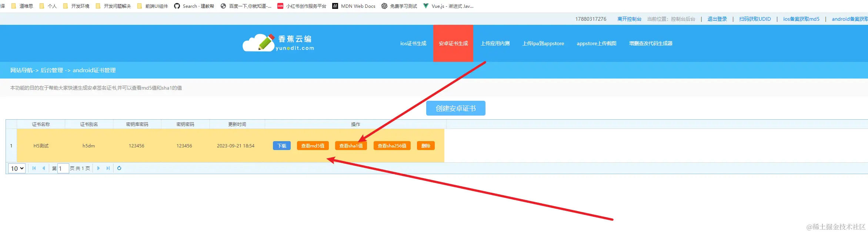Click the 退出登录 link
The image size is (868, 233).
(717, 19)
